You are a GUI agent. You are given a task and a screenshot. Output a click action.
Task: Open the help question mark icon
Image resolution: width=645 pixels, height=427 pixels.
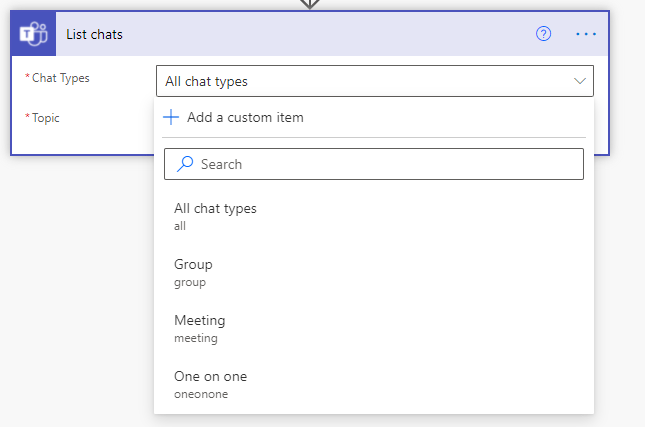[x=544, y=34]
